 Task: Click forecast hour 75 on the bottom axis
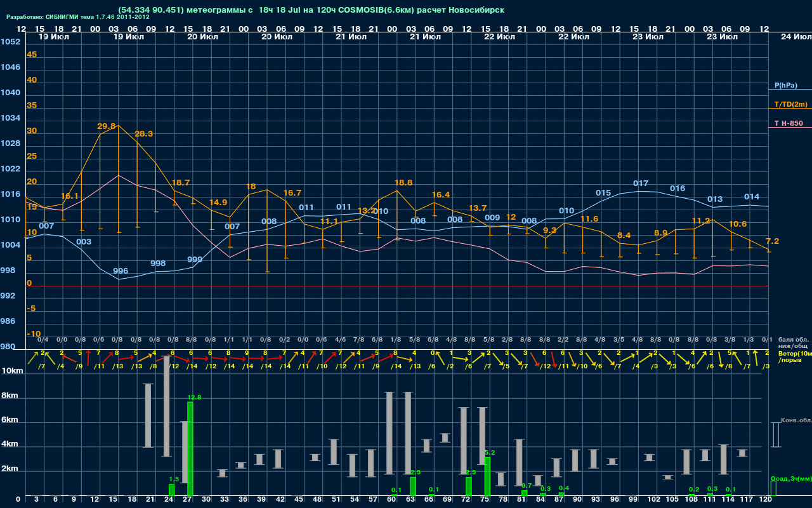pos(485,500)
